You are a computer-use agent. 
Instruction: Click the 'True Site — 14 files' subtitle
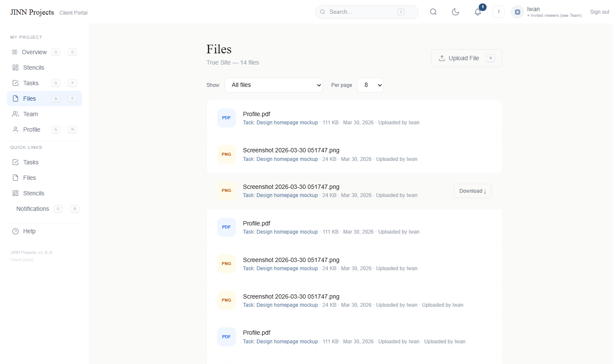[233, 62]
